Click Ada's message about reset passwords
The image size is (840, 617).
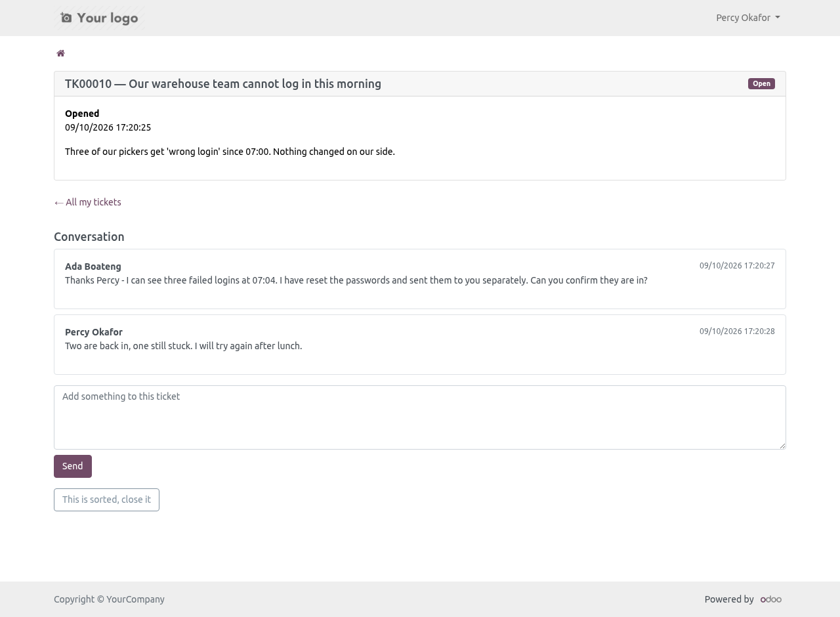coord(356,280)
